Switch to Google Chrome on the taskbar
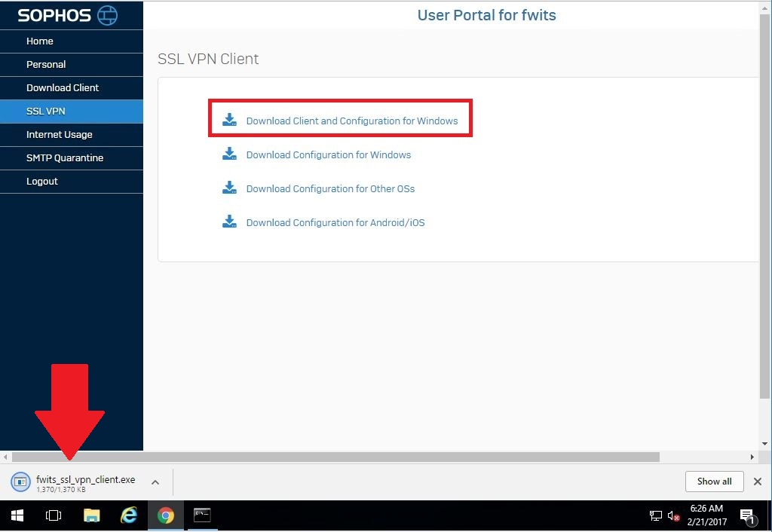This screenshot has height=532, width=772. (x=166, y=515)
